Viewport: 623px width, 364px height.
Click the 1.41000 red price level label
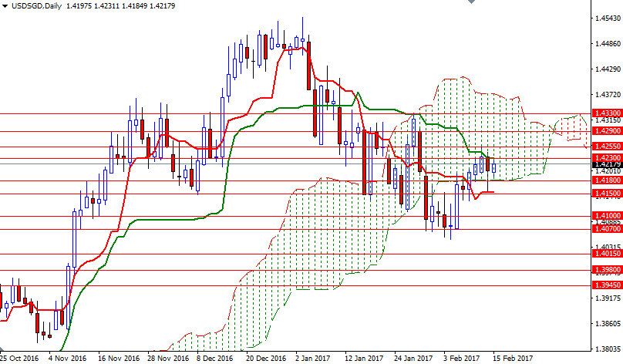point(607,216)
